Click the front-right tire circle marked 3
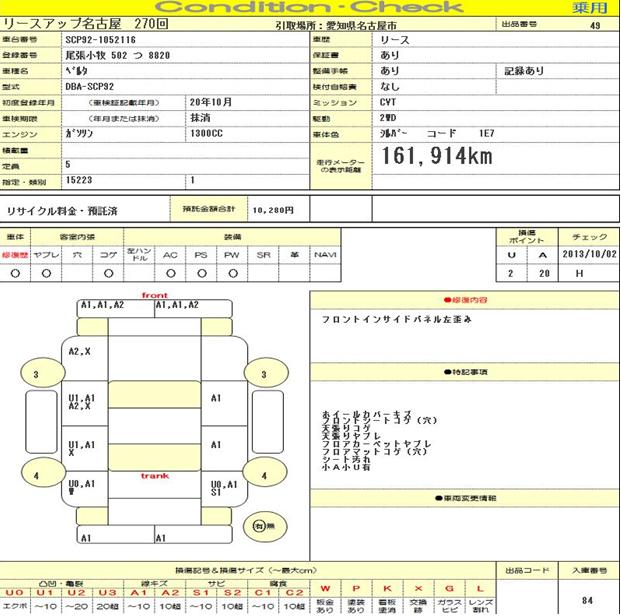 pyautogui.click(x=265, y=375)
